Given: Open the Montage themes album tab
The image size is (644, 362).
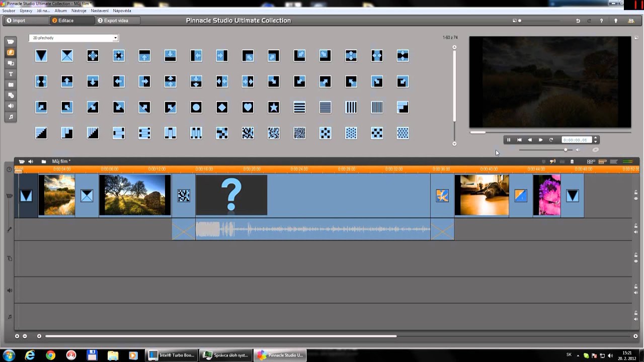Looking at the screenshot, I should click(x=11, y=63).
